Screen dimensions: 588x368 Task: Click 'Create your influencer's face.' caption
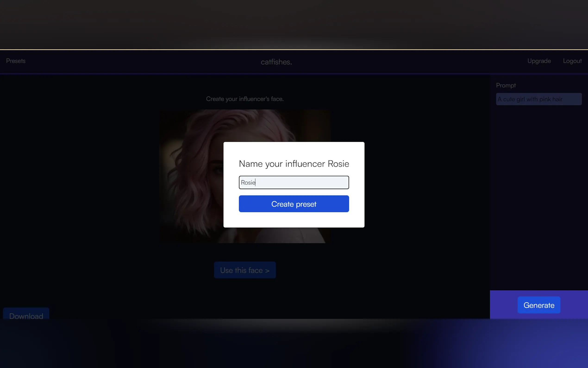coord(245,99)
